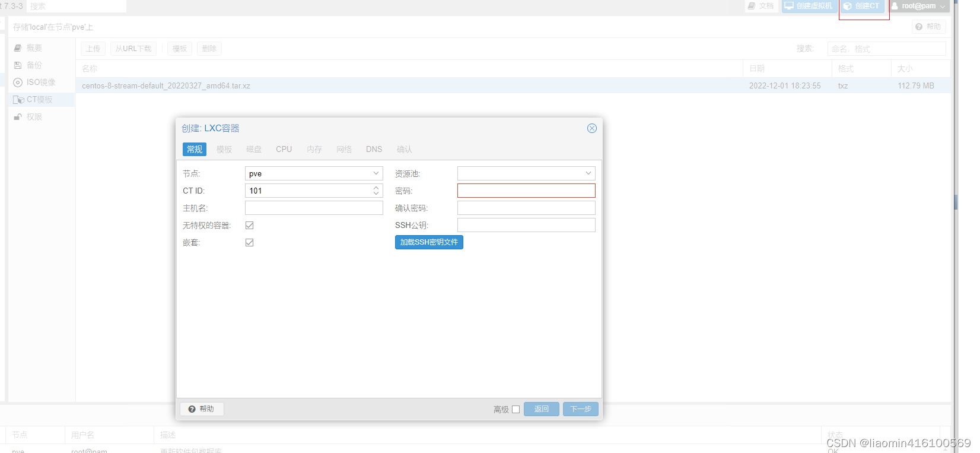980x453 pixels.
Task: Click the date 2022-12-01 18:23:55
Action: click(x=785, y=85)
